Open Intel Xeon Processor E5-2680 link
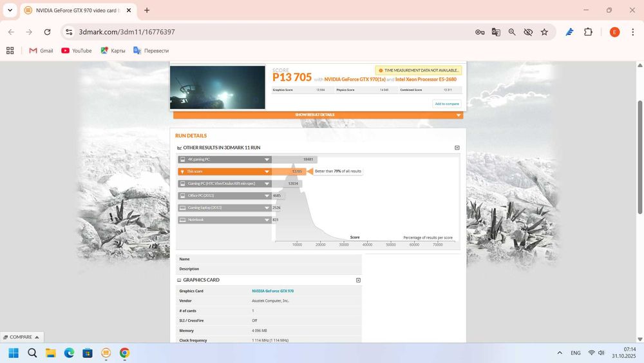This screenshot has width=644, height=363. (x=426, y=79)
